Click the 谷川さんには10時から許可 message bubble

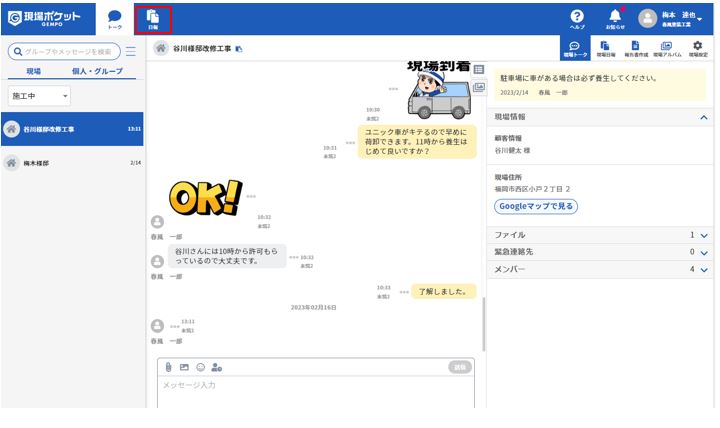(x=227, y=256)
